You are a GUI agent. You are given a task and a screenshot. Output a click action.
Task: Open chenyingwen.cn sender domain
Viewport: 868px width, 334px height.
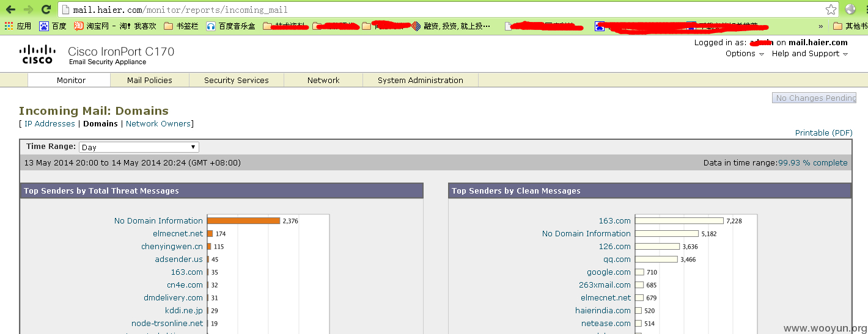click(172, 246)
